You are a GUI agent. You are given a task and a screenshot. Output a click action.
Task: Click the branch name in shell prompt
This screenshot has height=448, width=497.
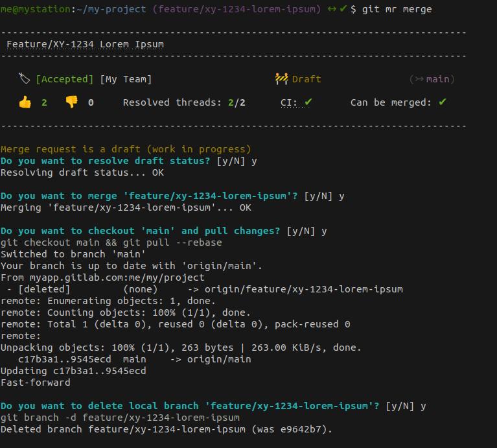tap(237, 9)
